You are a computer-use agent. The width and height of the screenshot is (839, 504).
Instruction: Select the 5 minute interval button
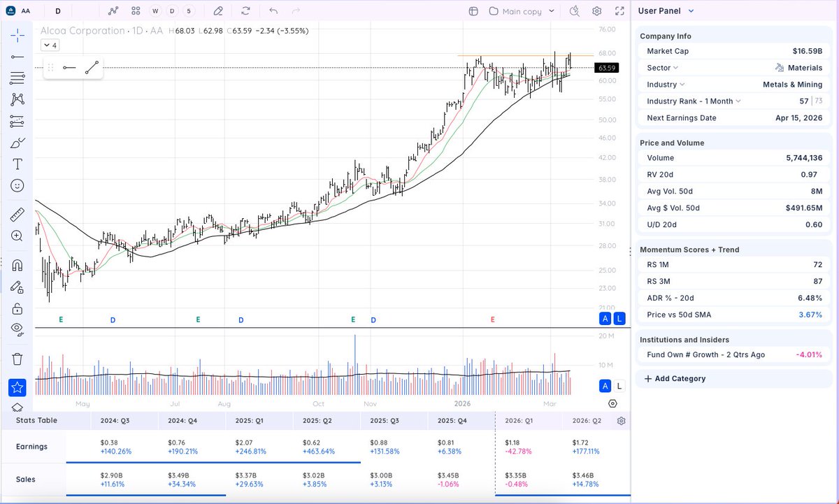(x=189, y=11)
